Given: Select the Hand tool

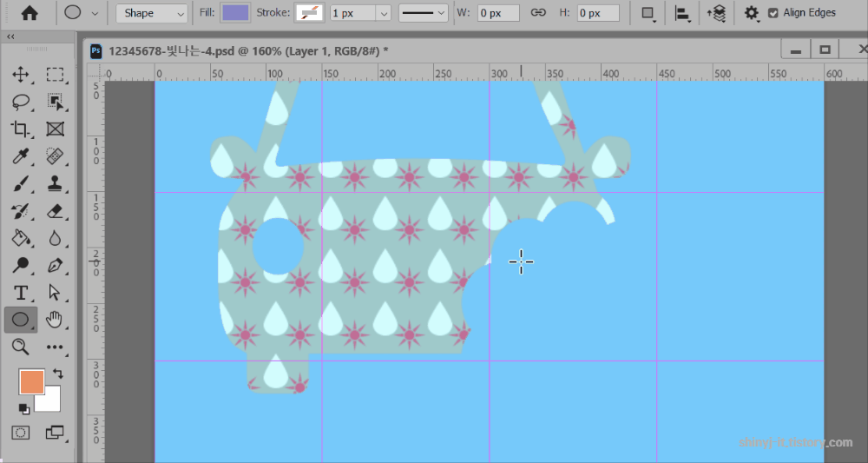Looking at the screenshot, I should click(x=55, y=320).
